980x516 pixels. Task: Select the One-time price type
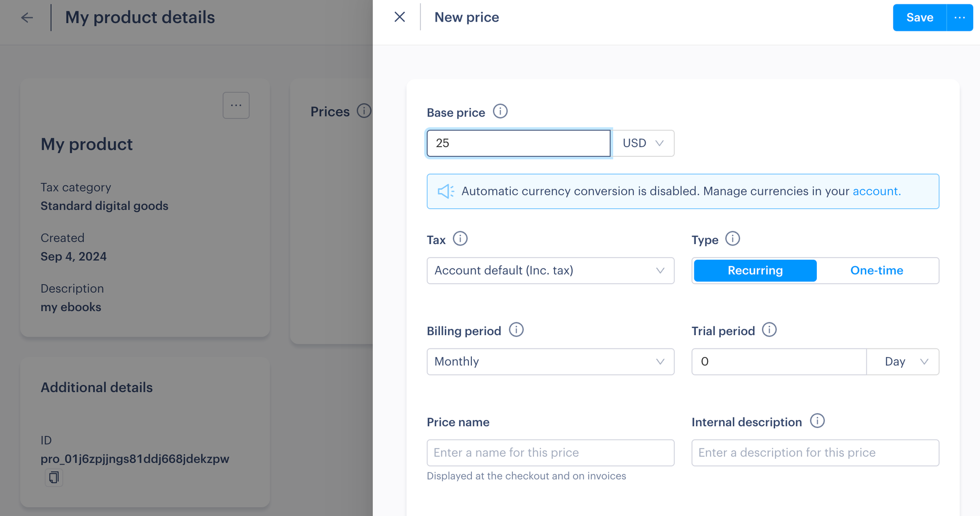coord(877,270)
